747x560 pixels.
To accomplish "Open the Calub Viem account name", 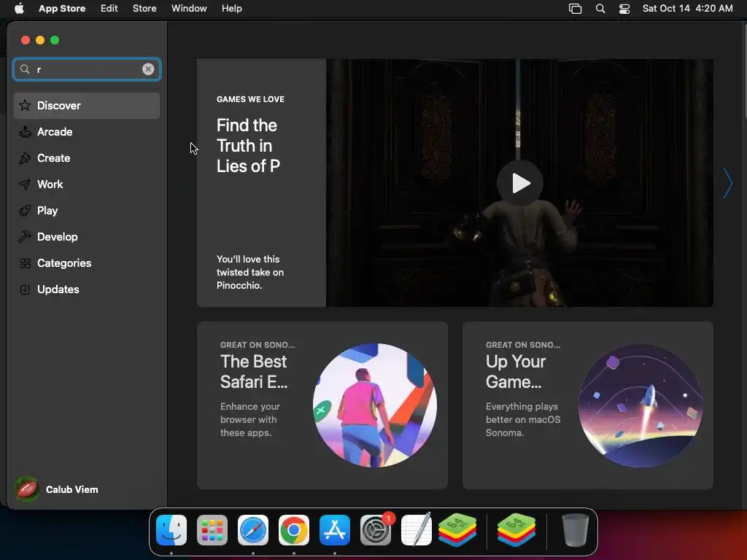I will 72,489.
